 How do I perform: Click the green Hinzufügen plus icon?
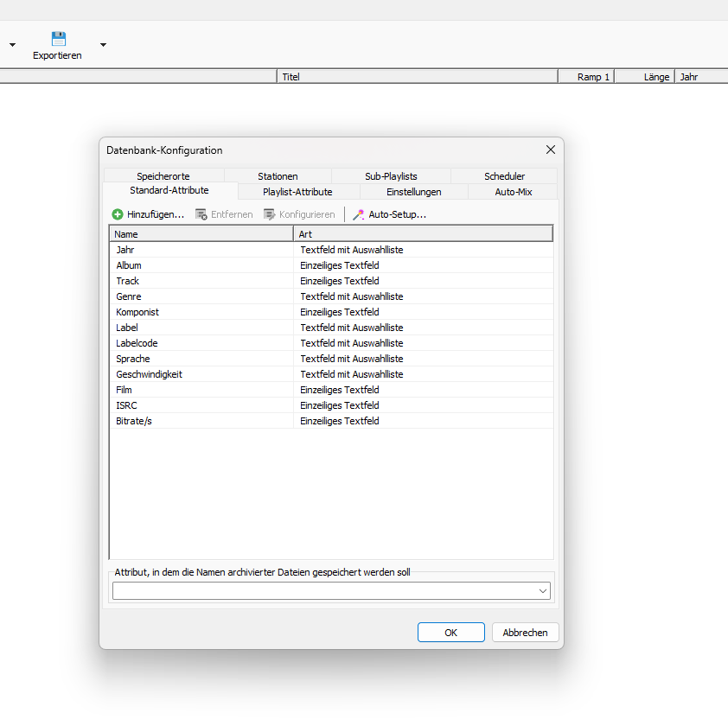click(x=118, y=214)
